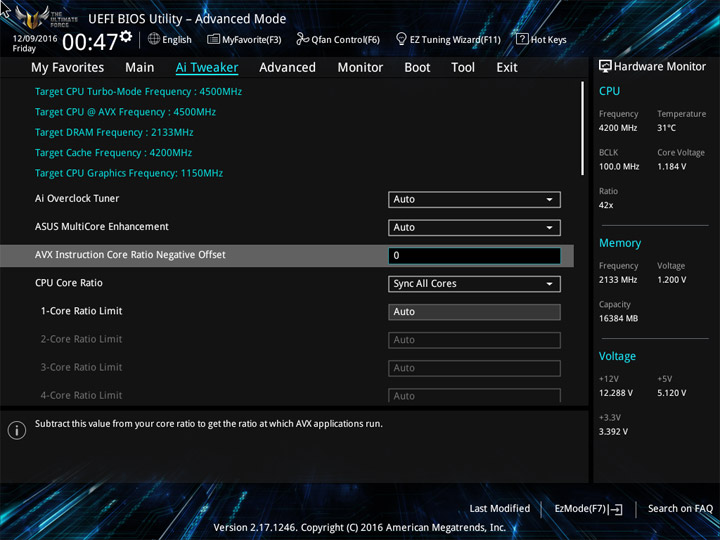Click the 1.184 V core voltage value

pyautogui.click(x=672, y=167)
